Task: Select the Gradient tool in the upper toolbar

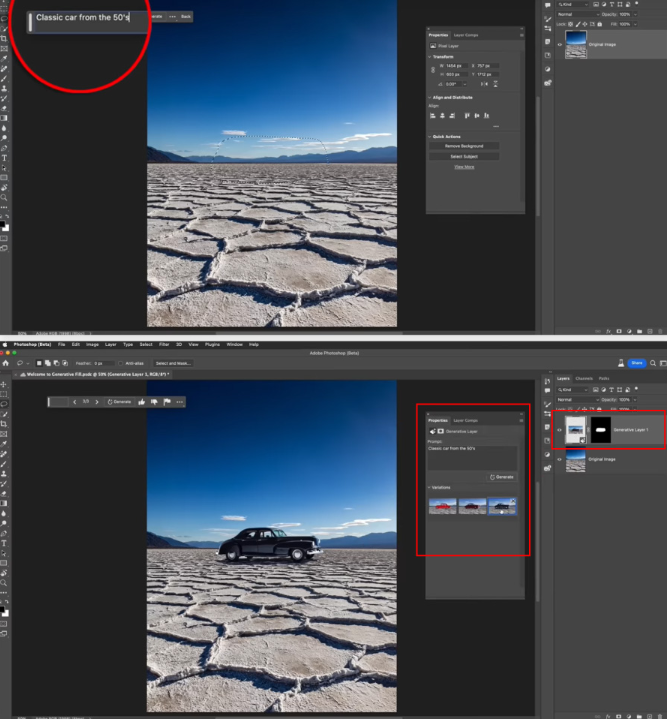Action: tap(4, 118)
